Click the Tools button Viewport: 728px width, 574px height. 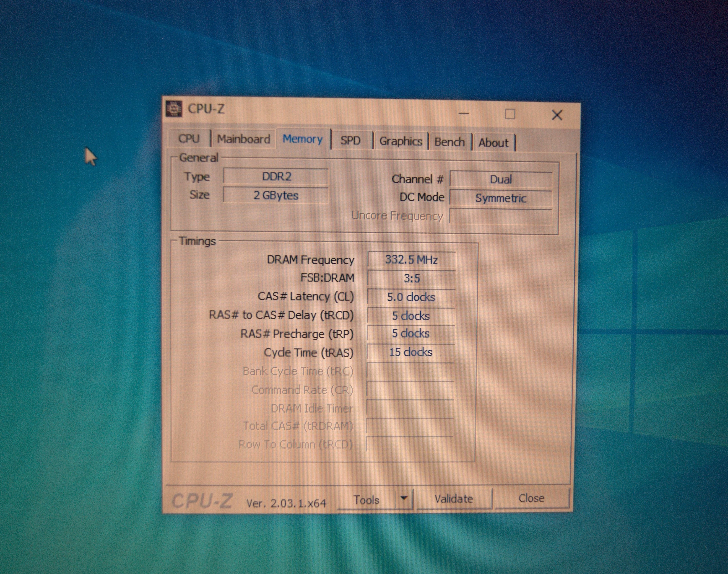[x=367, y=500]
